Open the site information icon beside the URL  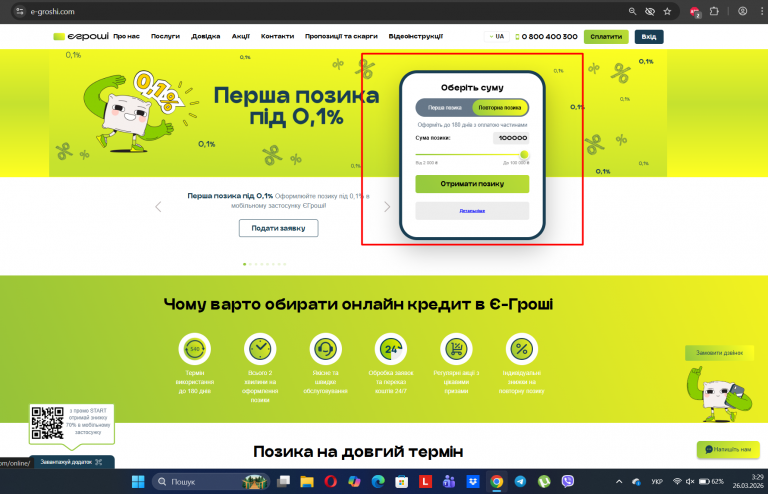point(20,11)
